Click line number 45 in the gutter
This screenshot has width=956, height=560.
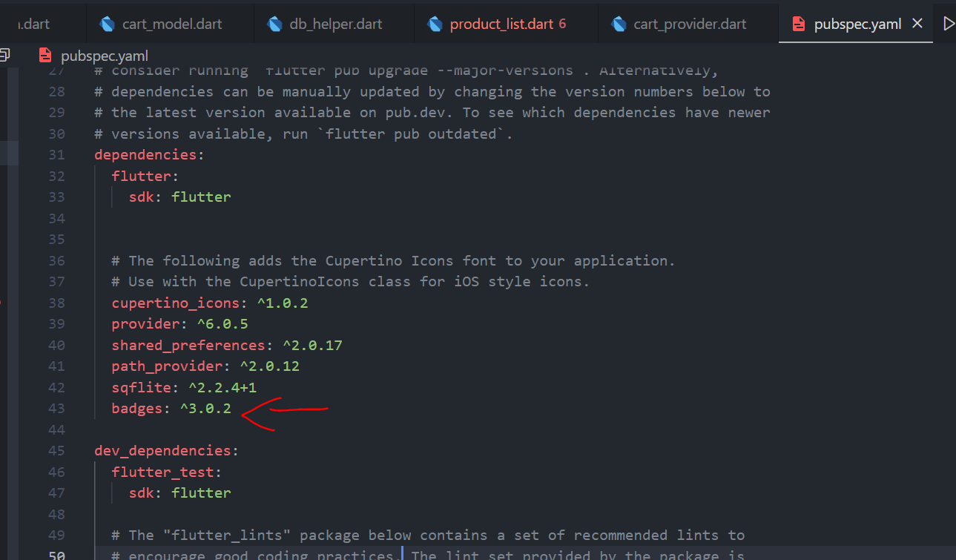point(56,451)
